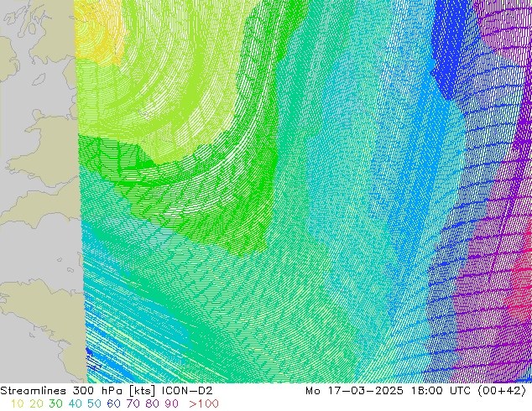Click the 20 kts legend value
The height and width of the screenshot is (411, 532).
pos(36,404)
